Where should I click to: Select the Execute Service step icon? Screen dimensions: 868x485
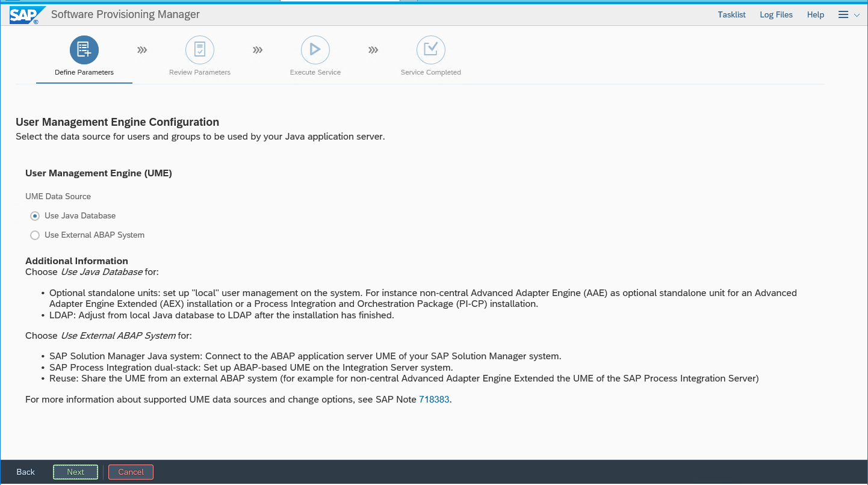(315, 50)
